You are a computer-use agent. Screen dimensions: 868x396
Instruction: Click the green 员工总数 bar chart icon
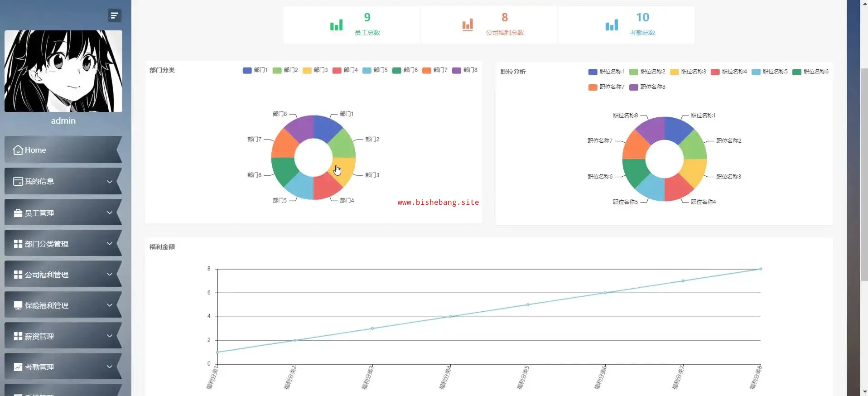tap(336, 25)
